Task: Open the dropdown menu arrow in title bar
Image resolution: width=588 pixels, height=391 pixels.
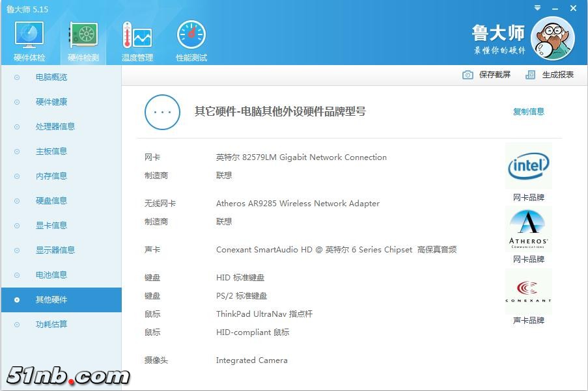Action: [537, 8]
